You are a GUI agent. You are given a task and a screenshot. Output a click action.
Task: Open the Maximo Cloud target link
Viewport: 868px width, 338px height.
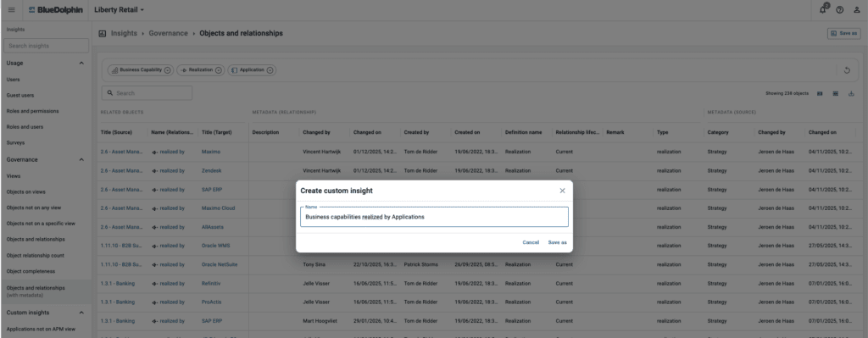tap(218, 208)
